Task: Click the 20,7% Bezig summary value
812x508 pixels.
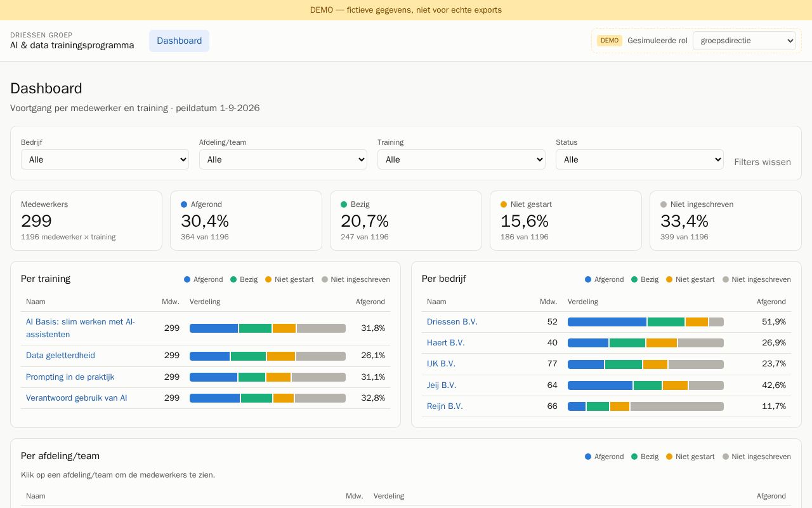Action: click(365, 221)
